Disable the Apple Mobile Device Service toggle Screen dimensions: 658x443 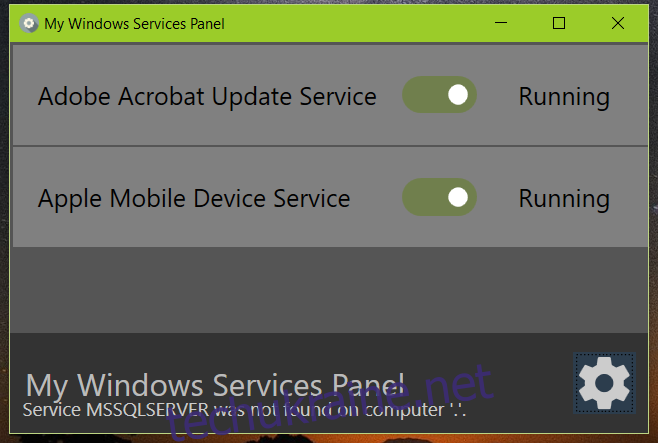click(439, 197)
